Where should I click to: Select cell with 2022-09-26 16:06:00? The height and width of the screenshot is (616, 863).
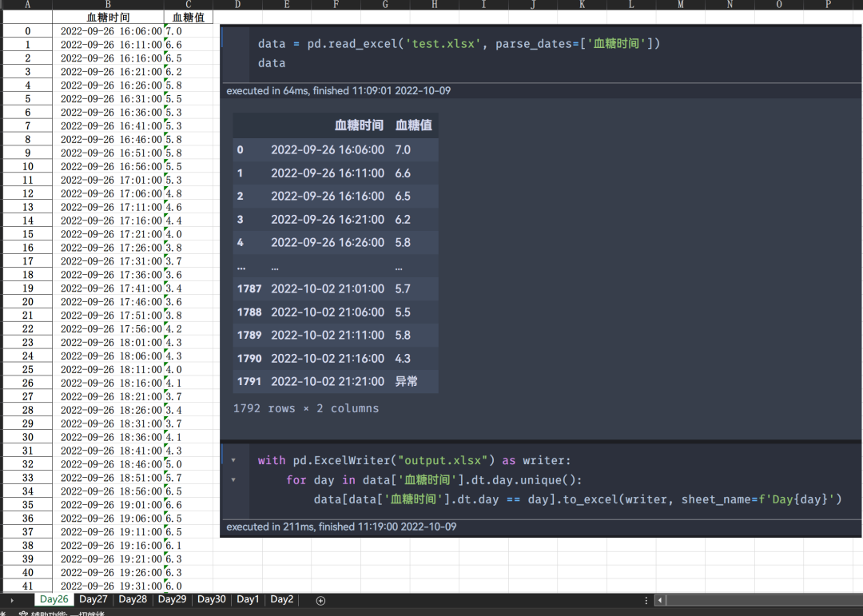tap(108, 31)
